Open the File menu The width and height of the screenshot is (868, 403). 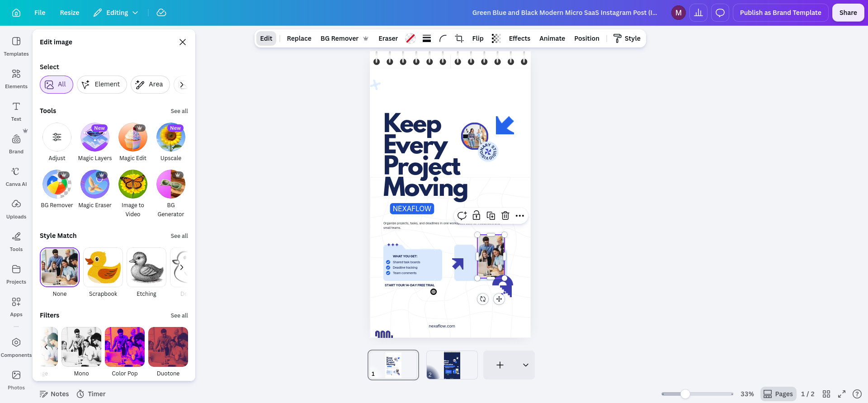(40, 13)
